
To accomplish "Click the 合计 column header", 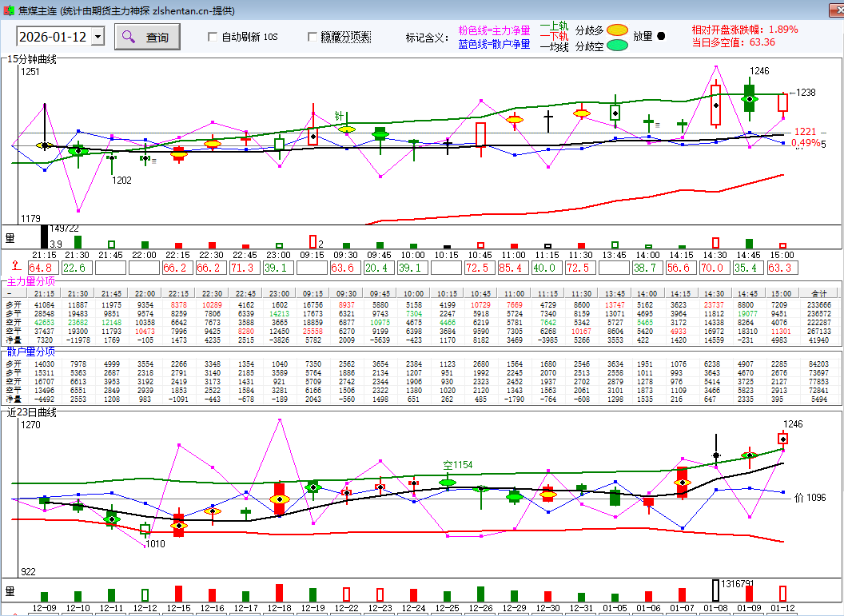I will (818, 294).
